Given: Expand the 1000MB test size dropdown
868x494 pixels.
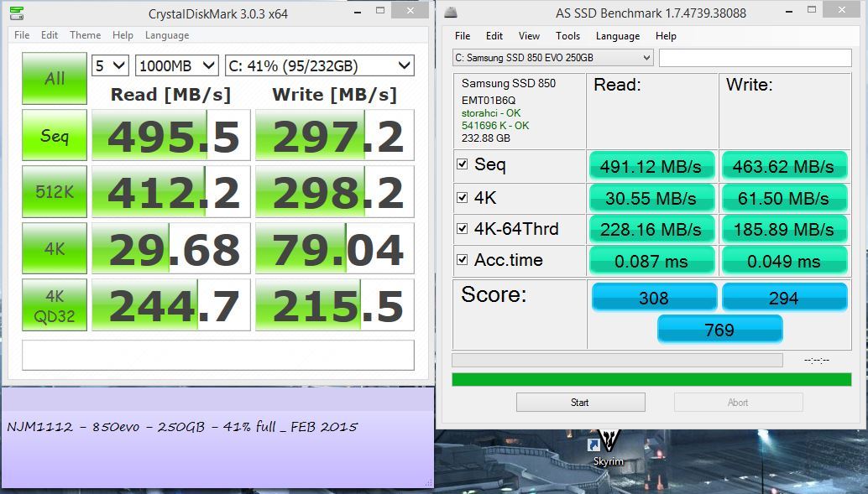Looking at the screenshot, I should tap(176, 66).
